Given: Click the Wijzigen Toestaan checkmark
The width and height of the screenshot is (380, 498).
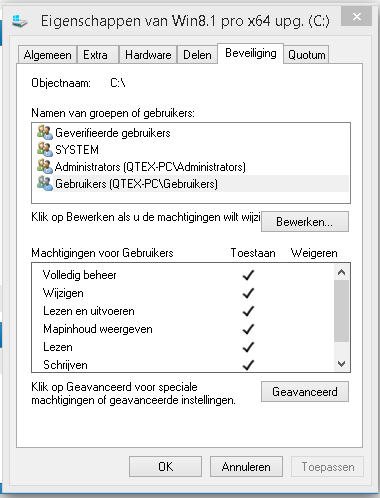Looking at the screenshot, I should point(248,293).
